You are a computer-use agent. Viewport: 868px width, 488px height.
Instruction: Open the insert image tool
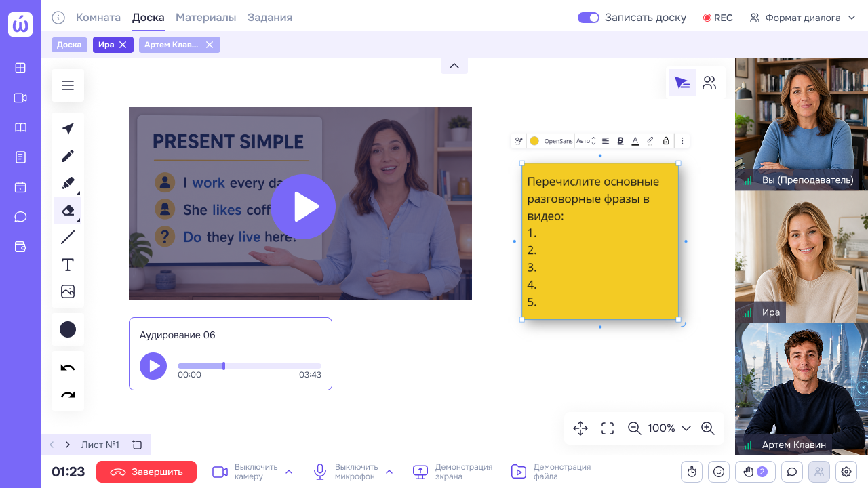(x=68, y=291)
